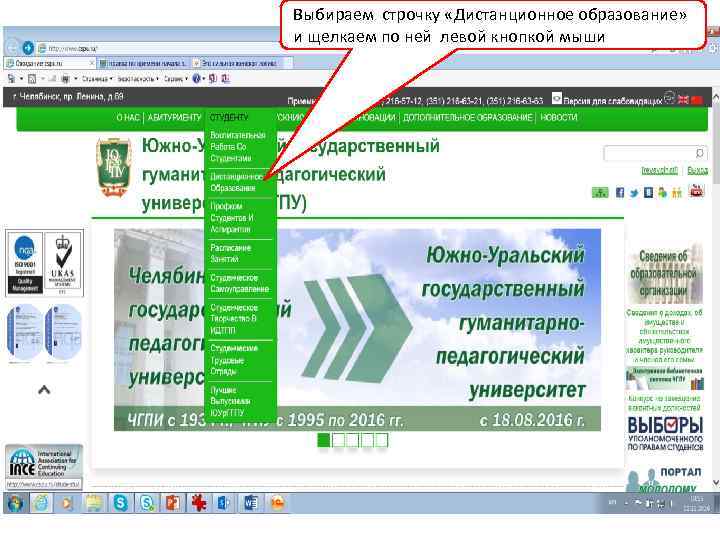720x540 pixels.
Task: Open the ВЫБОРЫ уполномоченного banner
Action: tap(664, 433)
